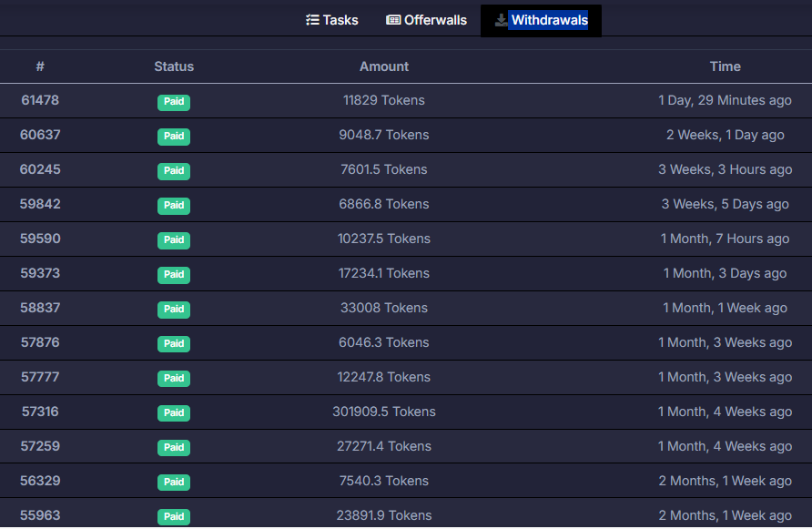The width and height of the screenshot is (812, 529).
Task: Click the Time column header
Action: click(725, 66)
